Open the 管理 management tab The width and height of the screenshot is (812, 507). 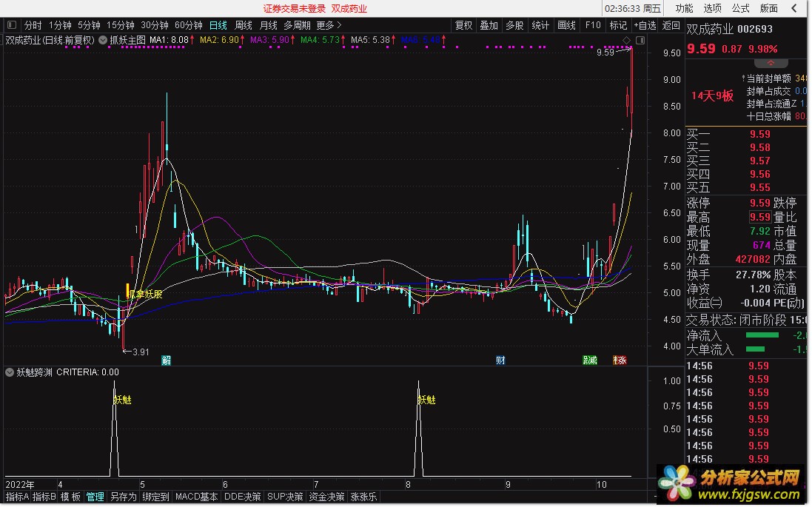[95, 497]
